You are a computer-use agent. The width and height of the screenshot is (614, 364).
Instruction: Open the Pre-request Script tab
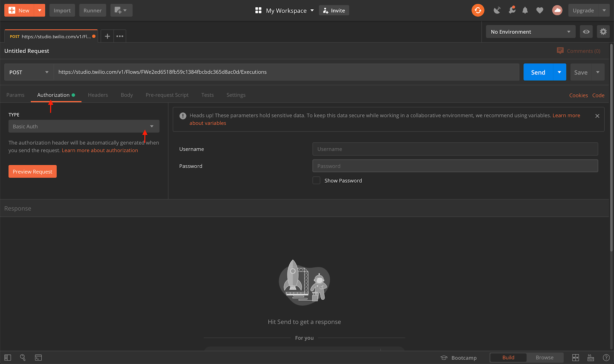click(x=167, y=95)
